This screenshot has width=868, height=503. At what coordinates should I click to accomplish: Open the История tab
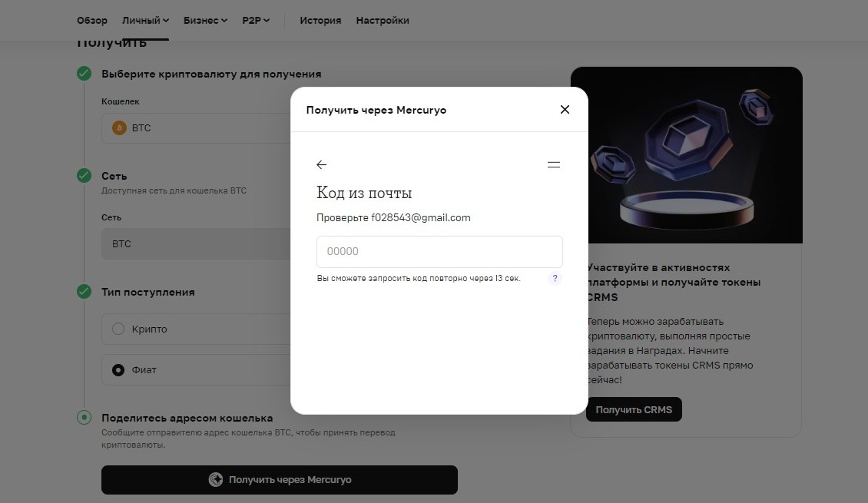tap(320, 21)
